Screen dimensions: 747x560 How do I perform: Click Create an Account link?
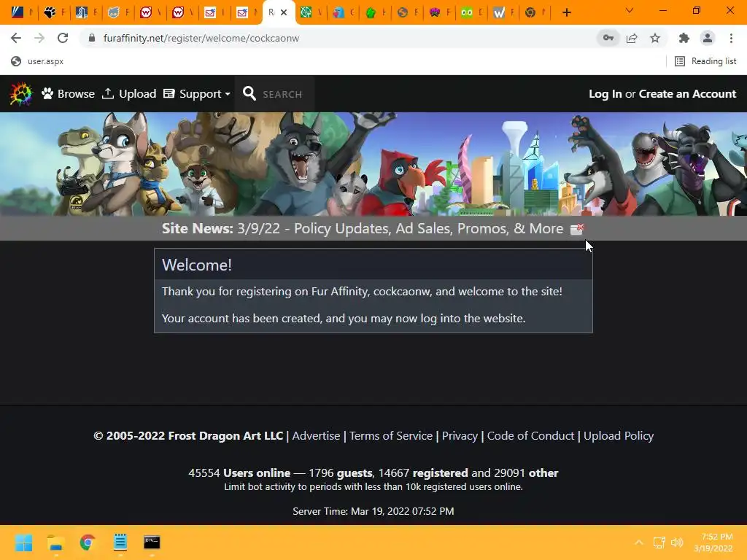[687, 94]
